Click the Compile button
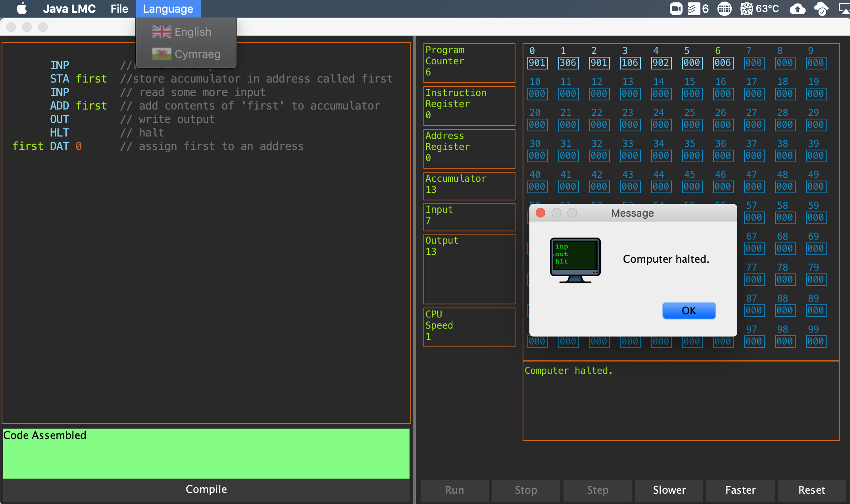This screenshot has height=504, width=850. tap(206, 489)
